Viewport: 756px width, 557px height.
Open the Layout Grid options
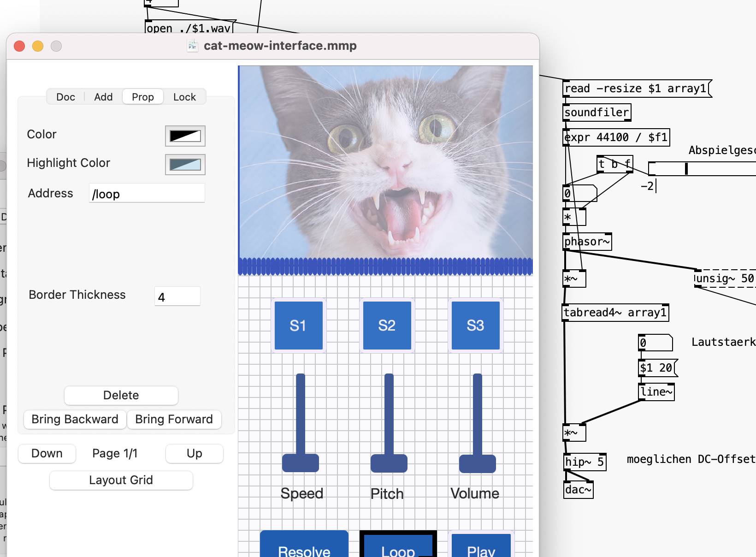click(120, 480)
